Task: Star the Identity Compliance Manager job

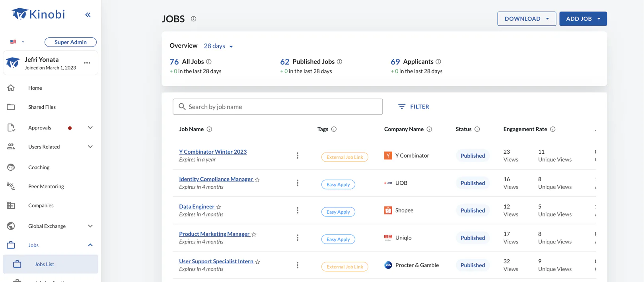Action: 257,180
